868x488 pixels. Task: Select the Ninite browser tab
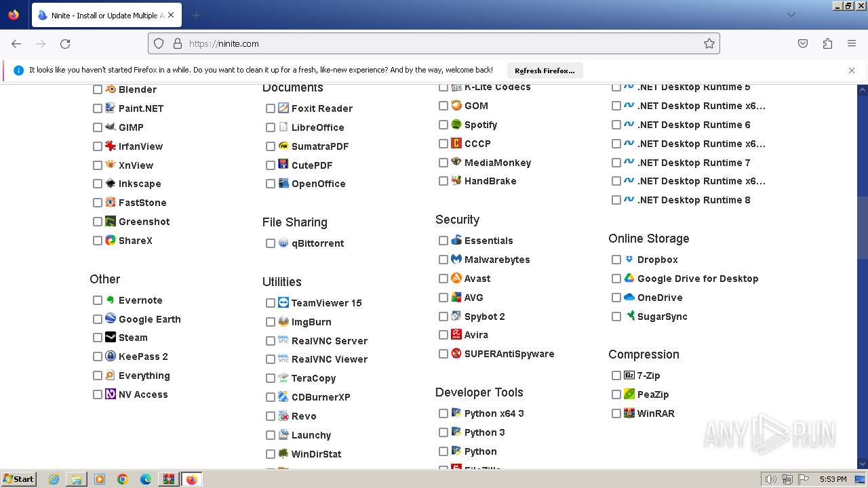(x=106, y=15)
